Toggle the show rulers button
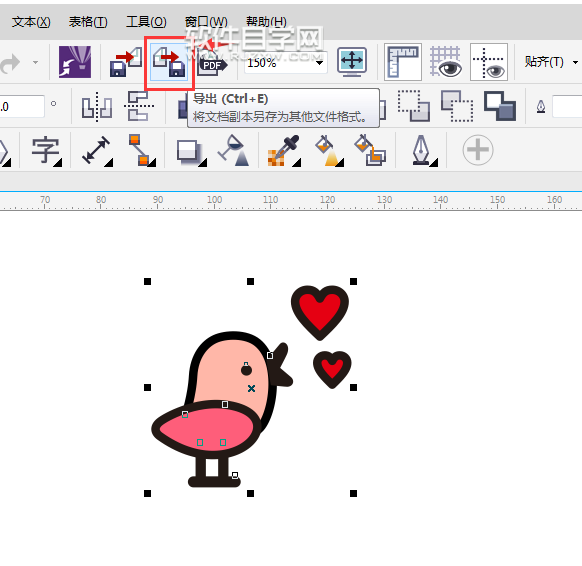 point(403,62)
